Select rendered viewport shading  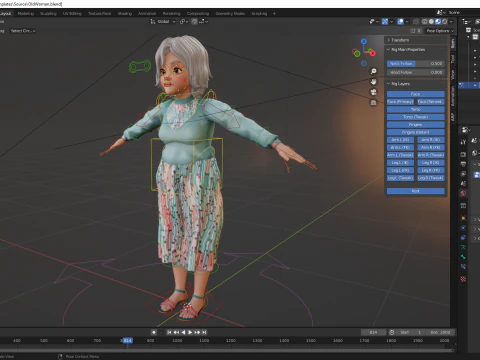point(445,22)
